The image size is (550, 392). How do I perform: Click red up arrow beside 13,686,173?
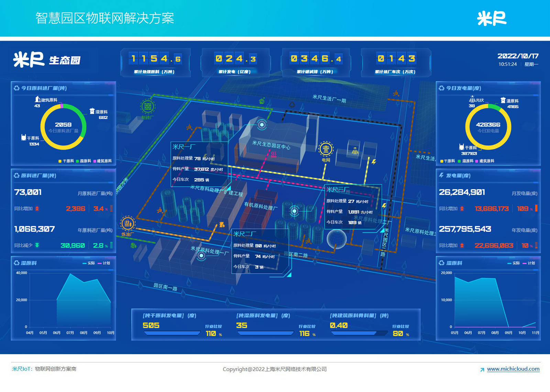(462, 208)
